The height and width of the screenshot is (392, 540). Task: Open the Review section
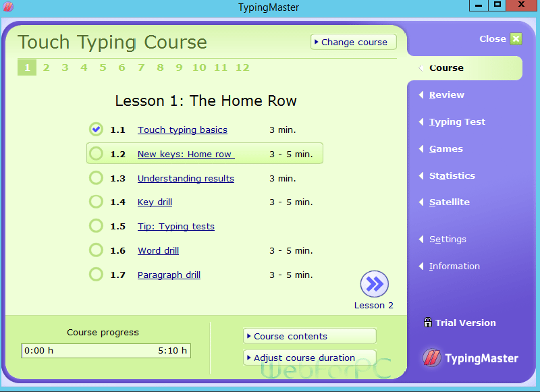[447, 94]
